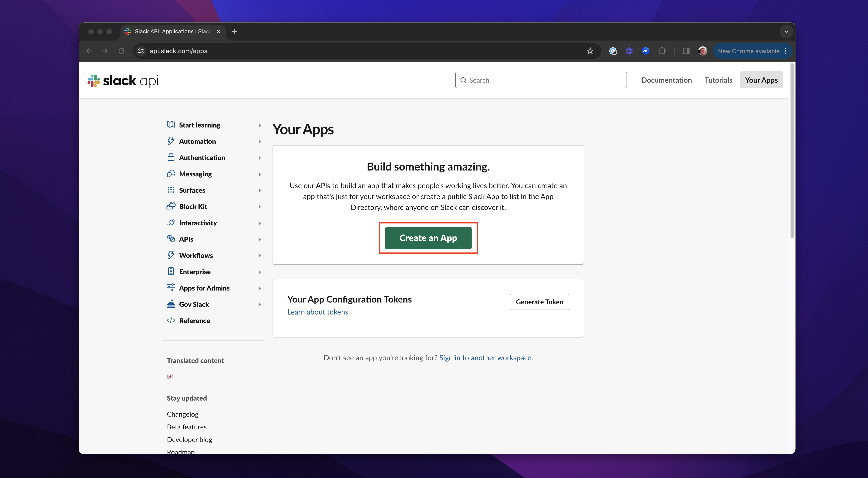Expand the Workflows sidebar section
This screenshot has width=868, height=478.
pos(259,255)
